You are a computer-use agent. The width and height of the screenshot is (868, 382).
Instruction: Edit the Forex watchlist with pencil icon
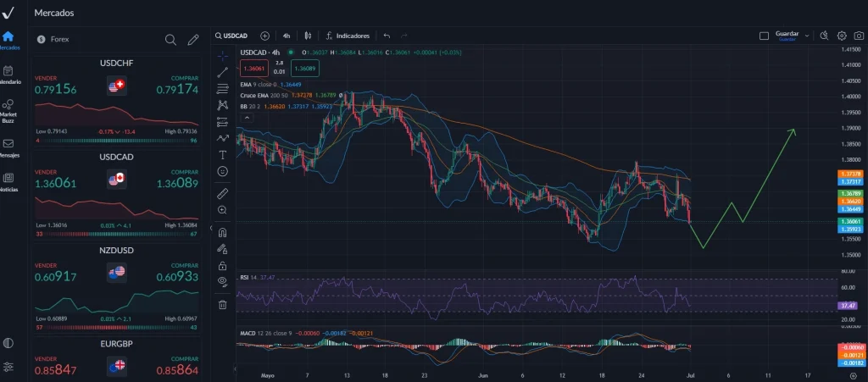192,40
